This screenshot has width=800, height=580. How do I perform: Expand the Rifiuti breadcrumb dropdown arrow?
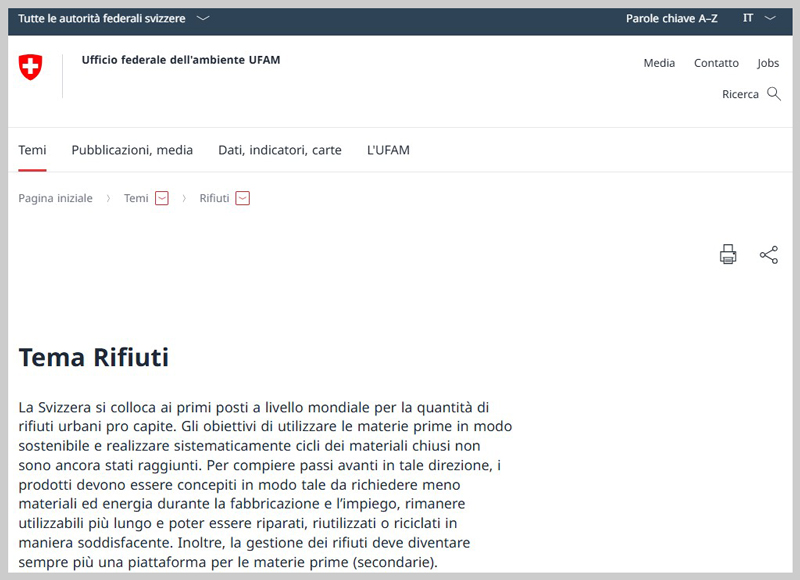242,198
